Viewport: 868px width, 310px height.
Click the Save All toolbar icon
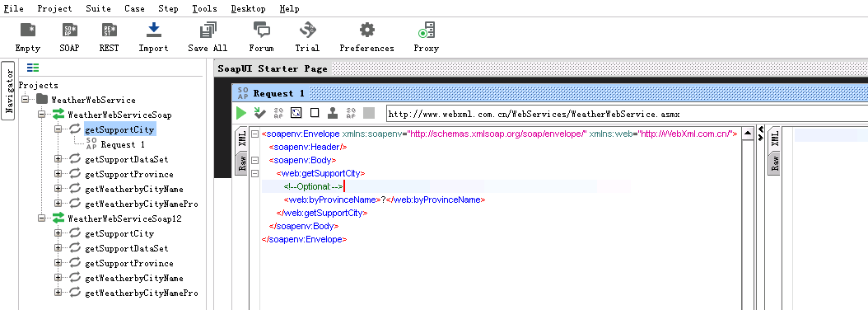208,30
